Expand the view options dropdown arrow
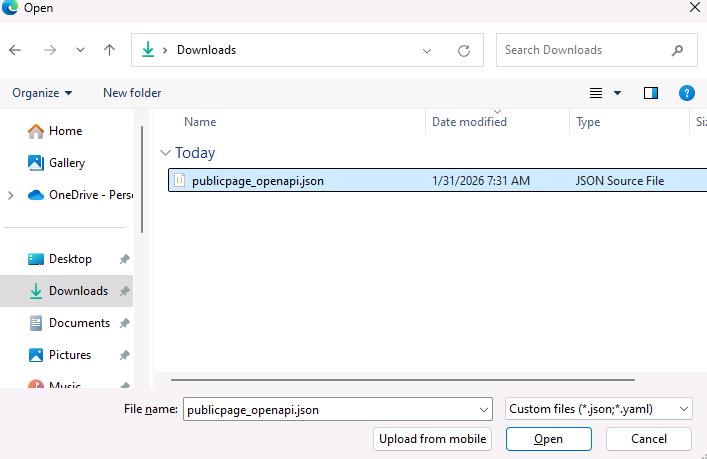Screen dimensions: 707x459 617,93
